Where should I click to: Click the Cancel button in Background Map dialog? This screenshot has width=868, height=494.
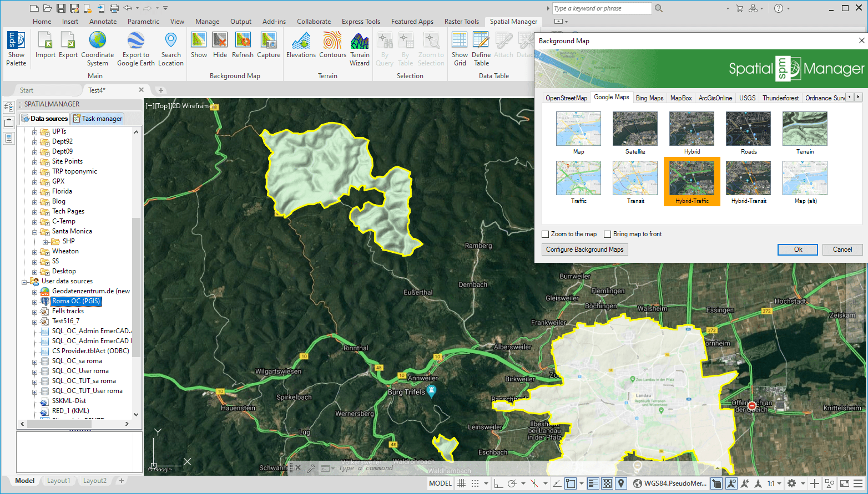tap(842, 249)
